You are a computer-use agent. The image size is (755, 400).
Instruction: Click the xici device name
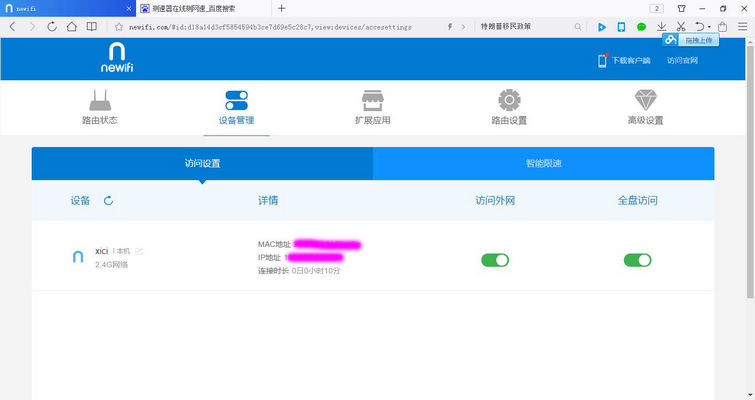[102, 251]
